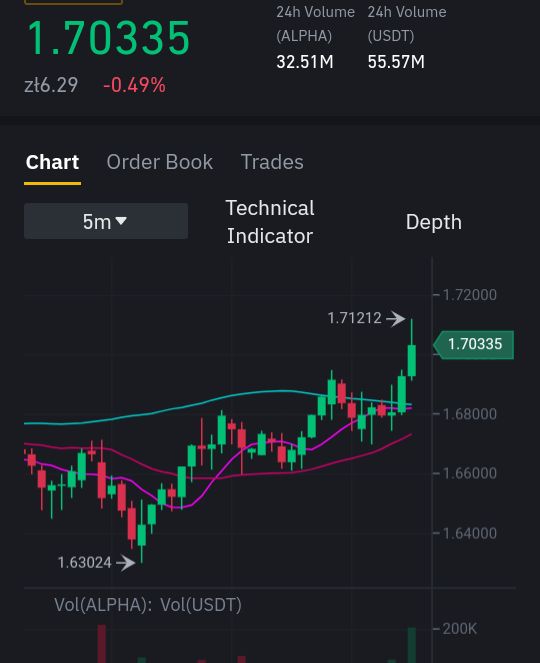The width and height of the screenshot is (540, 663).
Task: Switch to the Order Book tab
Action: click(x=159, y=162)
